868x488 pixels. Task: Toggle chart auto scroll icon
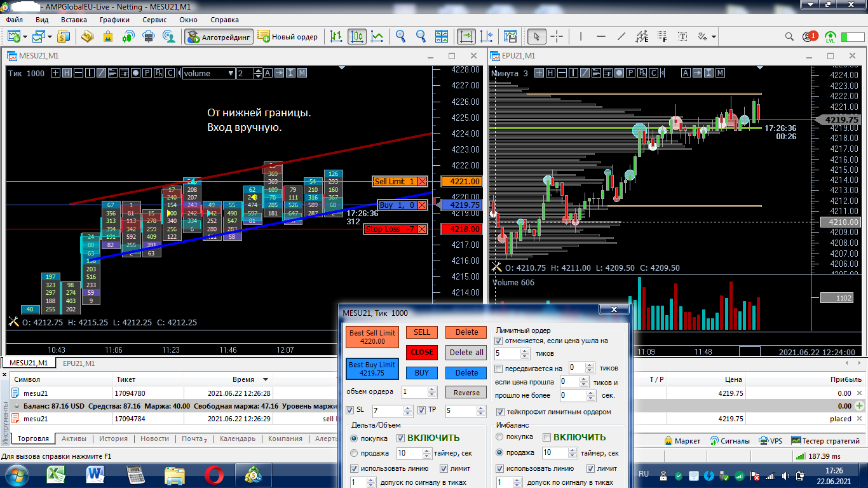pos(466,36)
